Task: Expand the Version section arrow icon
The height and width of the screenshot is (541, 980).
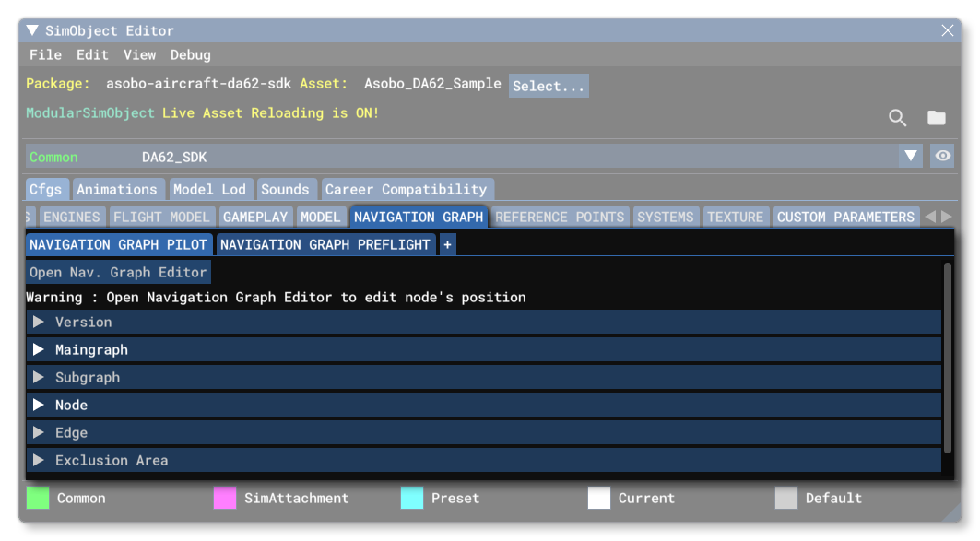Action: pyautogui.click(x=41, y=322)
